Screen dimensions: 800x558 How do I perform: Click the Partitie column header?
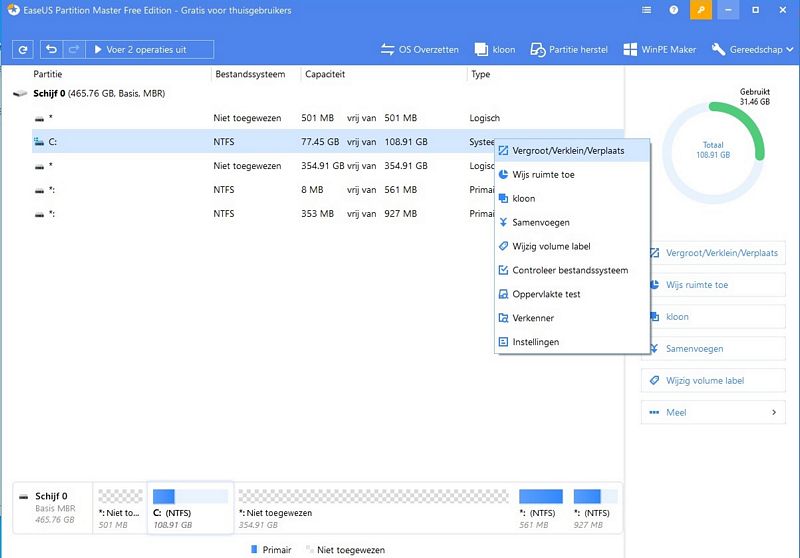coord(47,74)
